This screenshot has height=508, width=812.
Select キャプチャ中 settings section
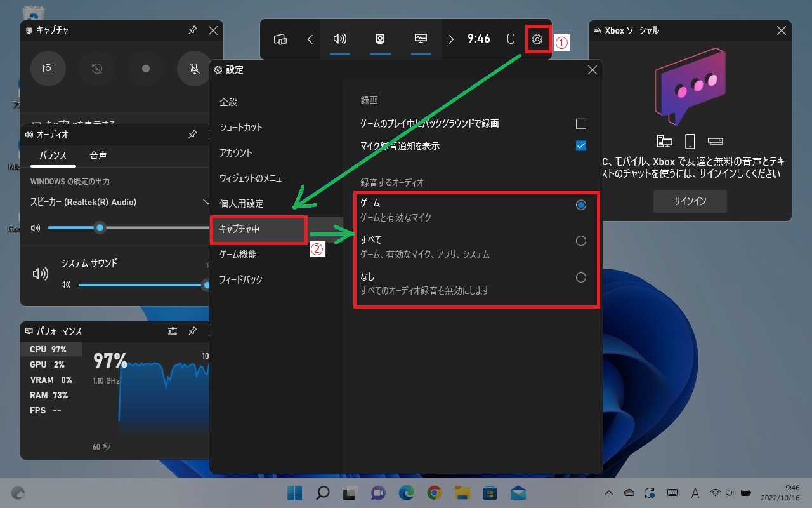click(276, 229)
